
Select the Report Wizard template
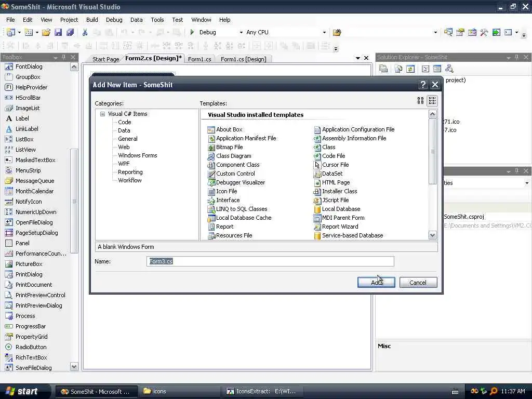click(336, 227)
